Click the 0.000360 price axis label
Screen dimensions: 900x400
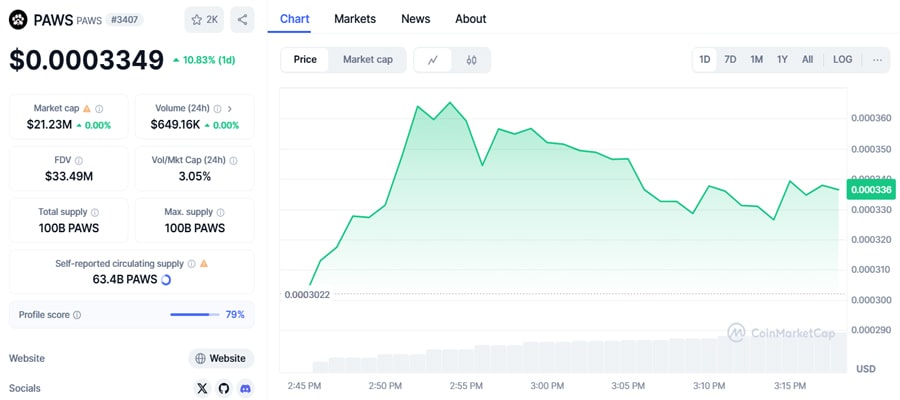pos(871,119)
